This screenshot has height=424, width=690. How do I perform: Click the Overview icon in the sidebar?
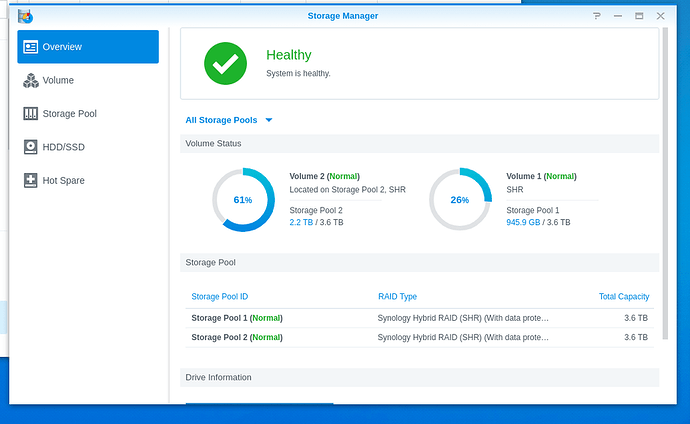pyautogui.click(x=30, y=47)
